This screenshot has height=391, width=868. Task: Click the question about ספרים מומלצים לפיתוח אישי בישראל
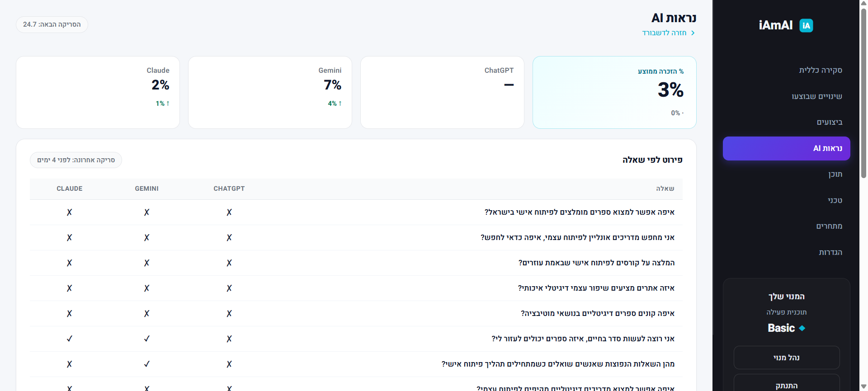point(580,212)
